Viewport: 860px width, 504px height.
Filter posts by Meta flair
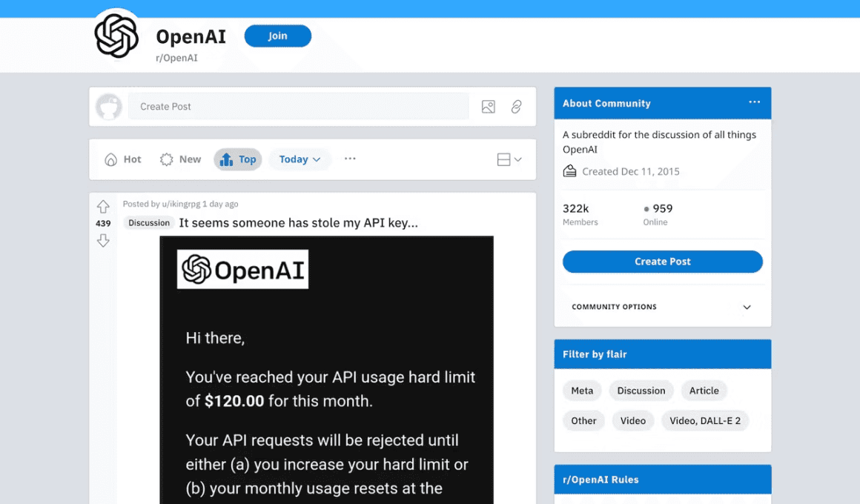(582, 391)
